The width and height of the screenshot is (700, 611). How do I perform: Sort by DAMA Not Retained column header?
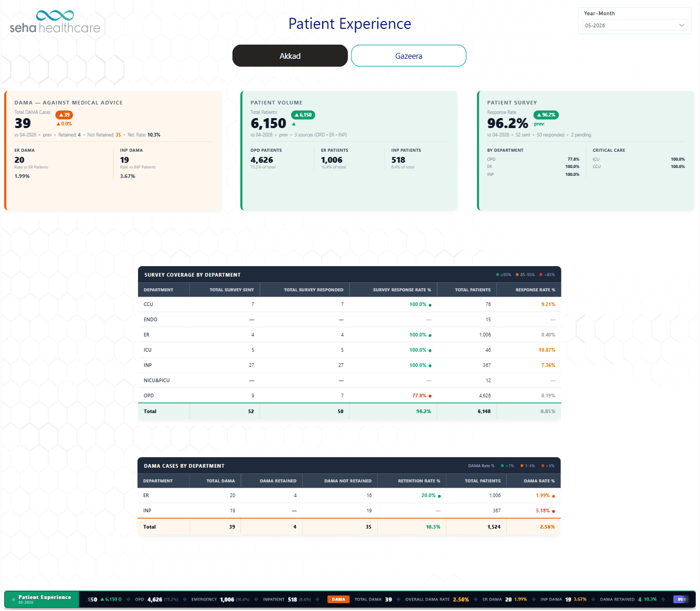[340, 481]
